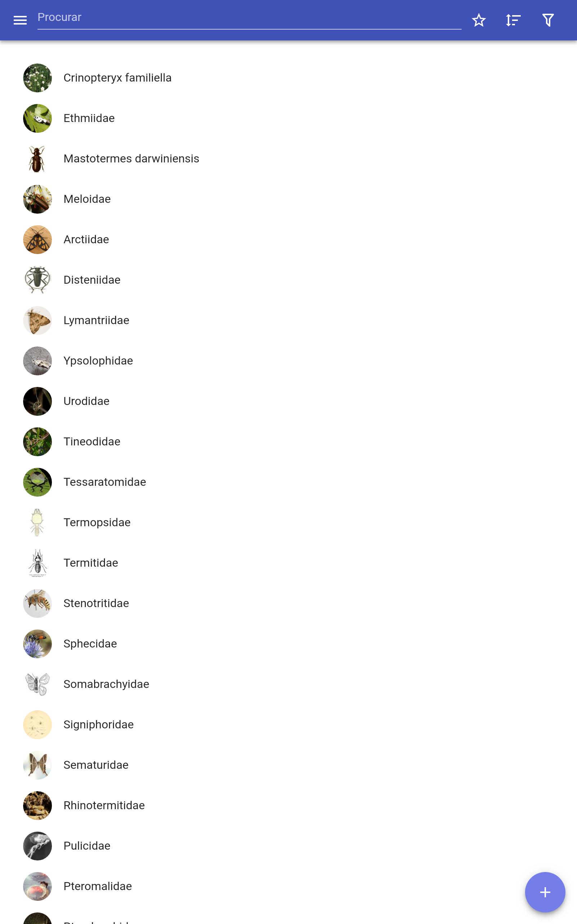Click the Procurar search field
Viewport: 577px width, 924px height.
[x=249, y=18]
